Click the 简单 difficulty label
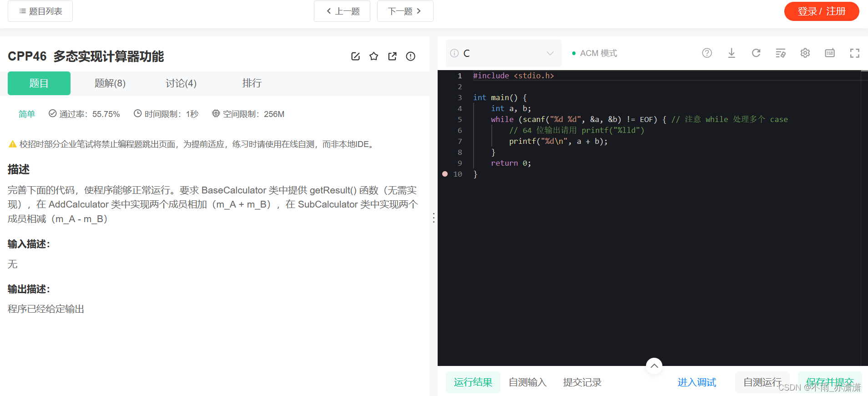The width and height of the screenshot is (868, 396). click(x=27, y=114)
